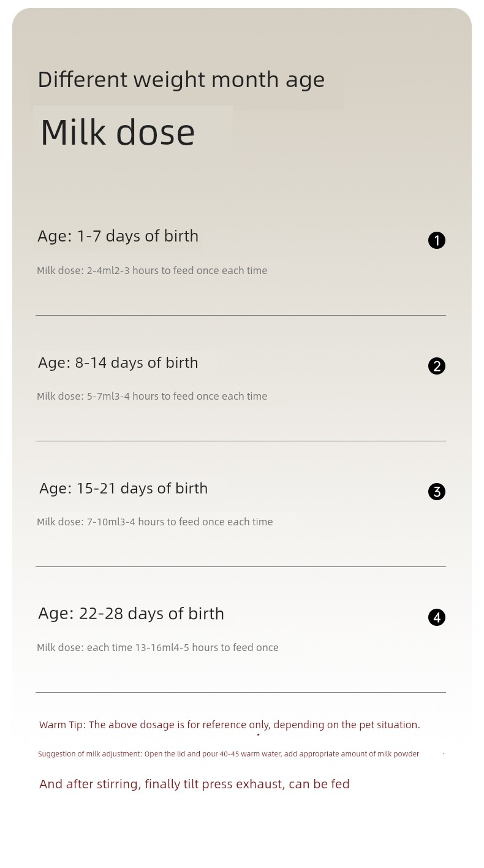Click the 2-4ml milk dose description

152,270
